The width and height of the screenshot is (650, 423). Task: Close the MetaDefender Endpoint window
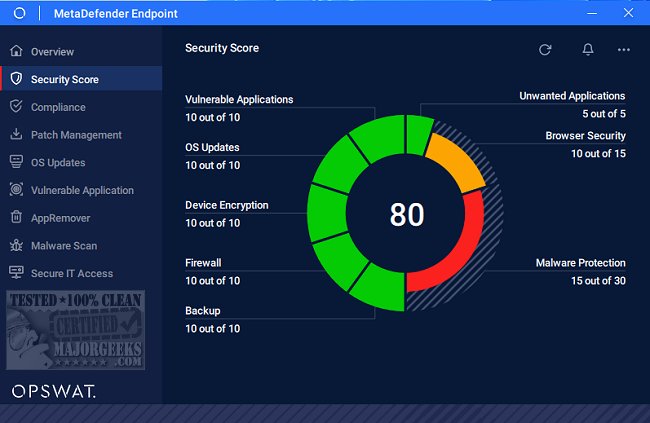628,13
